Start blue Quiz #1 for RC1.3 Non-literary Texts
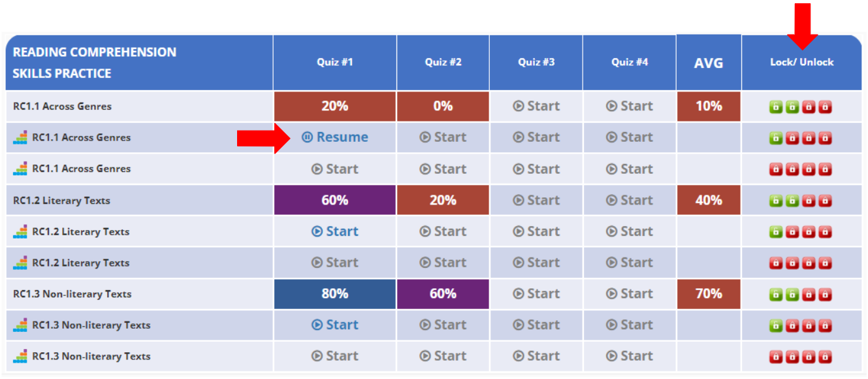The width and height of the screenshot is (868, 379). pyautogui.click(x=335, y=325)
